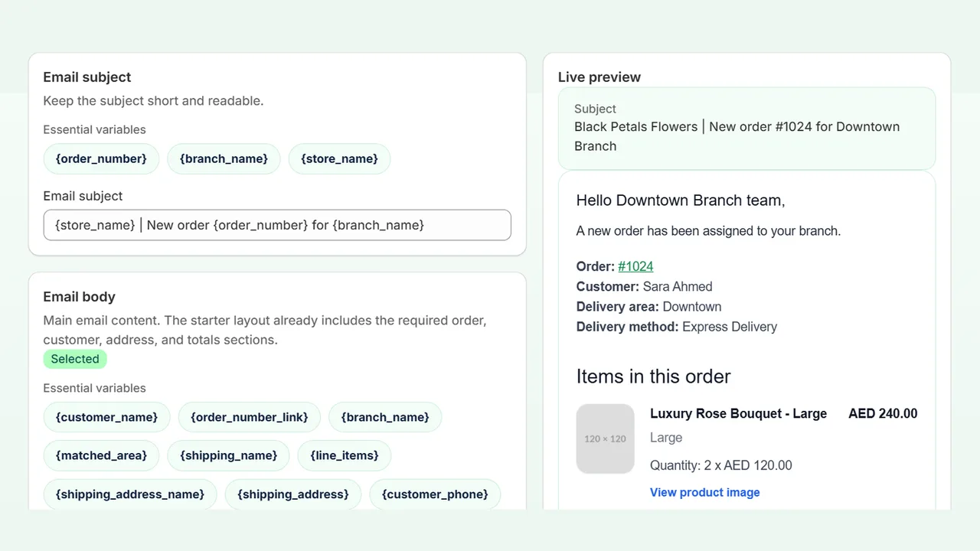The height and width of the screenshot is (551, 980).
Task: Insert the {customer_name} variable chip
Action: 106,417
